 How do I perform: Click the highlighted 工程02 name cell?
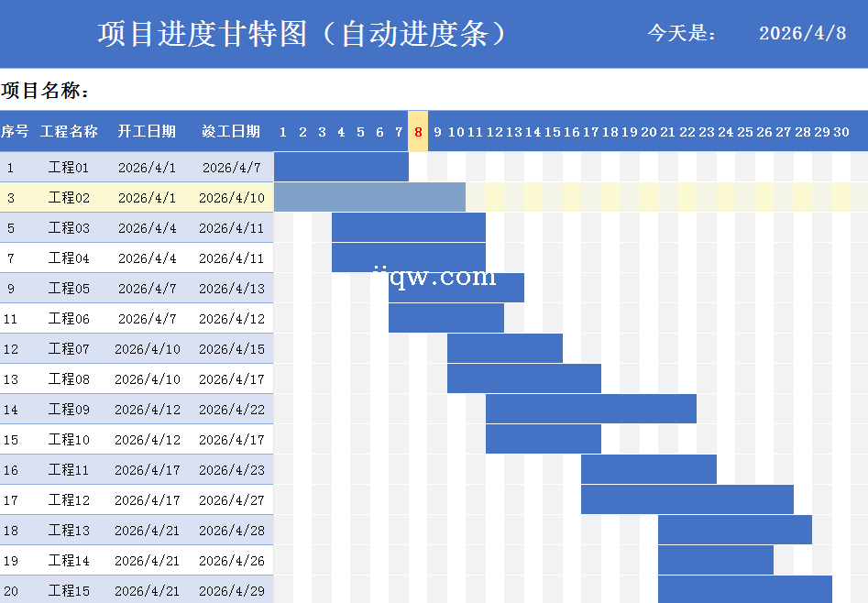(69, 198)
